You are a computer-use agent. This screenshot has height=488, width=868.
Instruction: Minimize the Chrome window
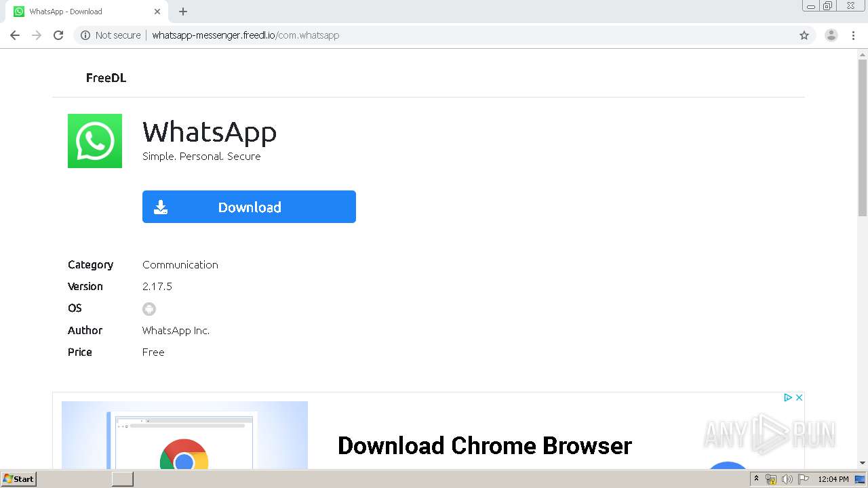tap(811, 6)
